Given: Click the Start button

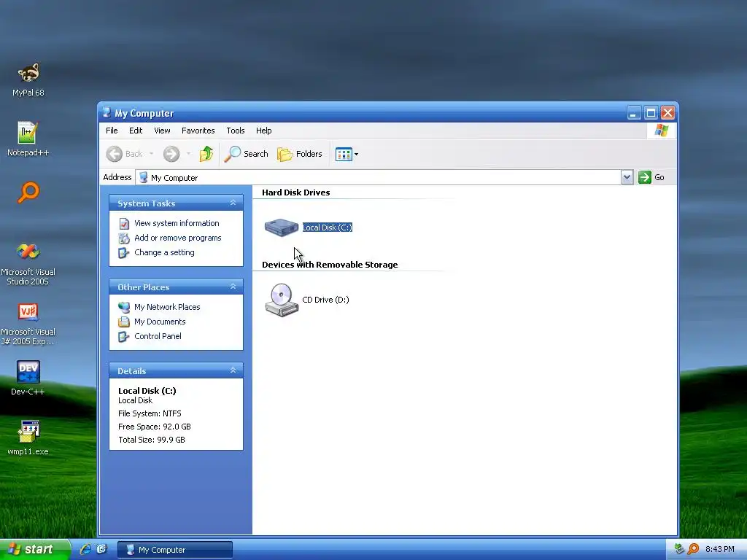Looking at the screenshot, I should pos(35,550).
